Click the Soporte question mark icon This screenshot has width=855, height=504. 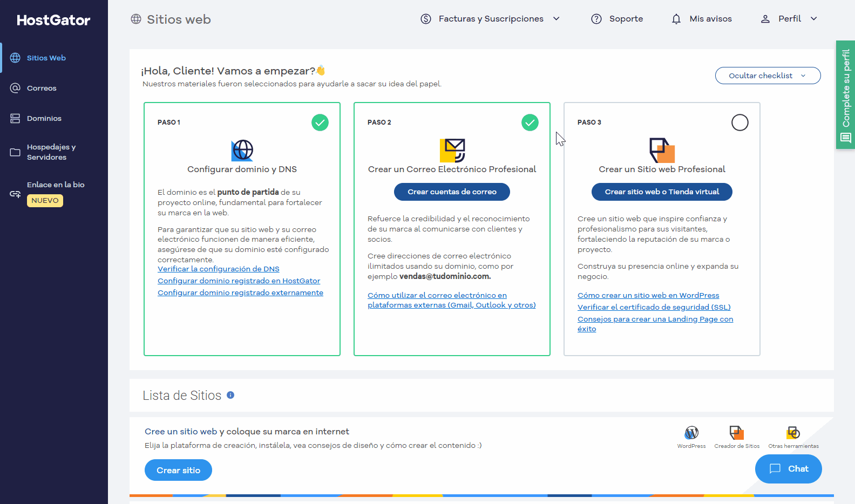point(596,19)
